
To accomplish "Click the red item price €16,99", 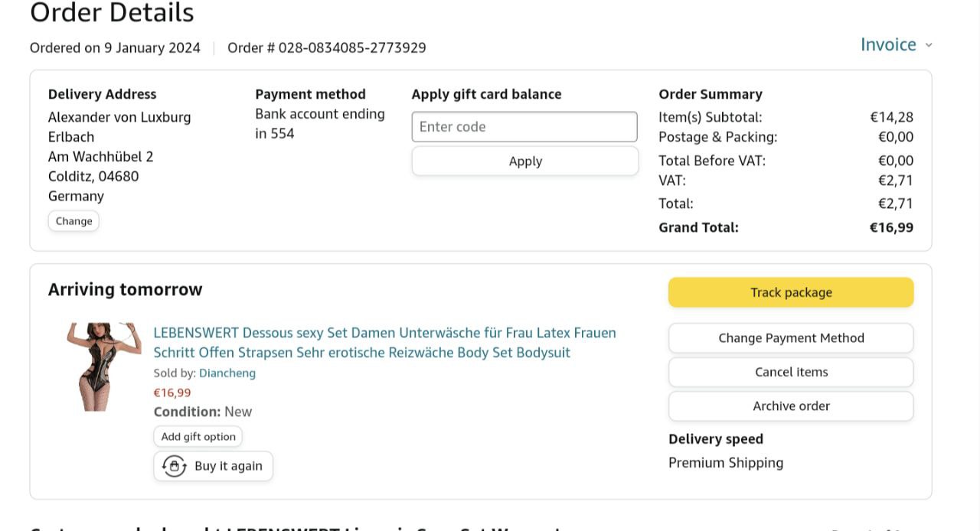I will 172,393.
